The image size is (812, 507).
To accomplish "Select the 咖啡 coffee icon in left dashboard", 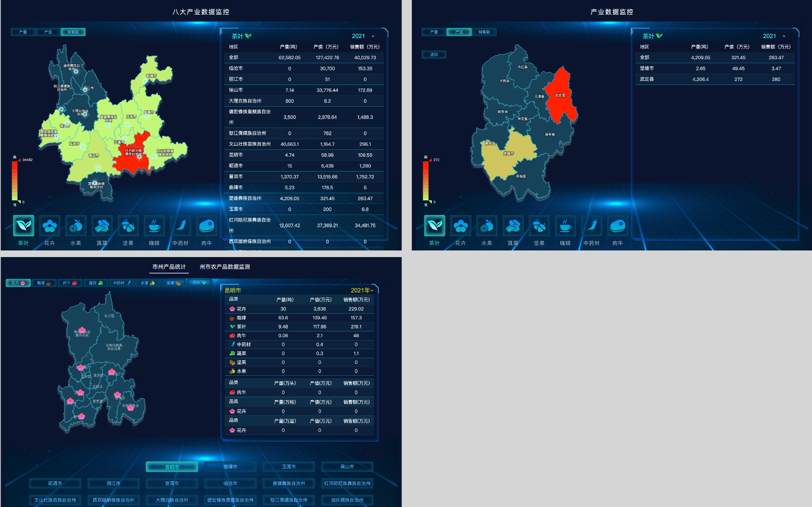I will pos(154,226).
